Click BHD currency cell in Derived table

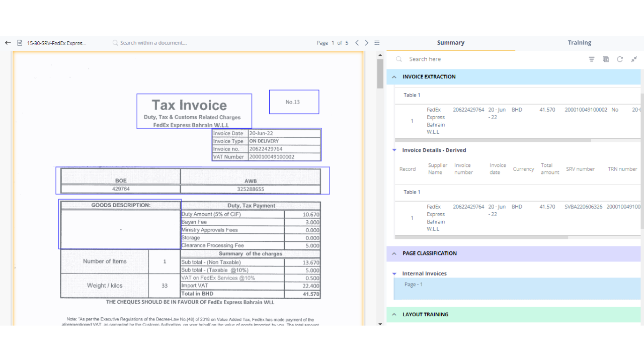(517, 207)
